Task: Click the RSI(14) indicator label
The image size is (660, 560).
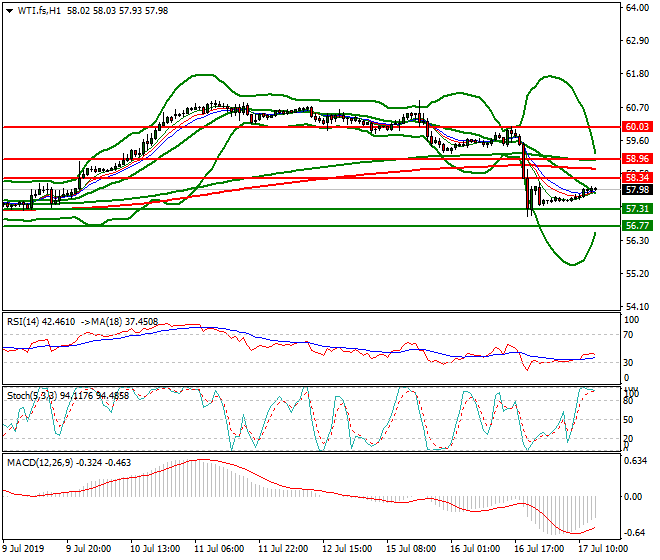Action: (x=24, y=322)
